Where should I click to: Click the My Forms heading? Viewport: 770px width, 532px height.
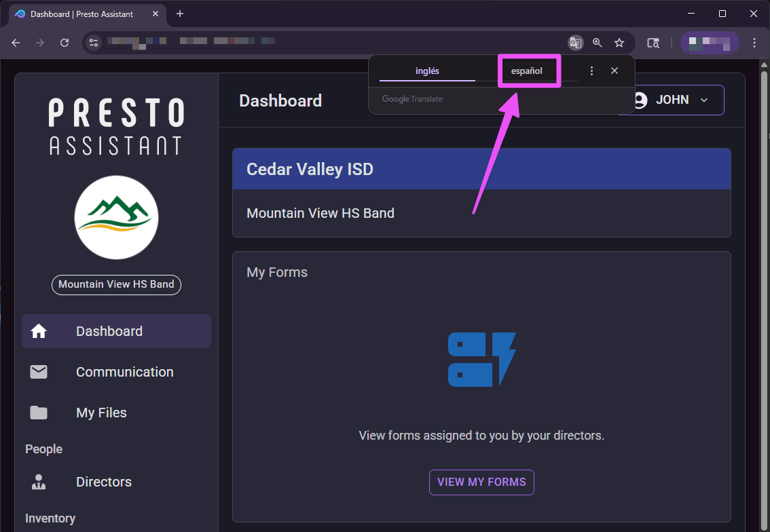277,272
